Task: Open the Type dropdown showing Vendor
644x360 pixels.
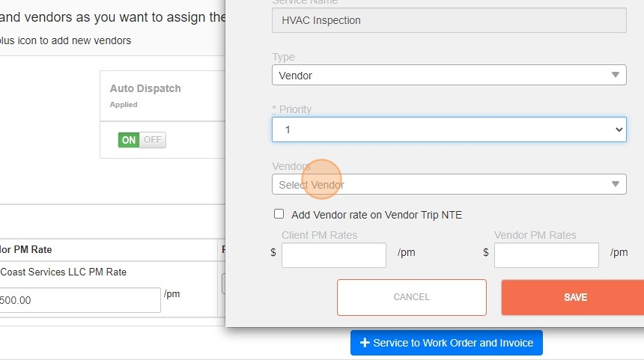Action: pyautogui.click(x=448, y=75)
